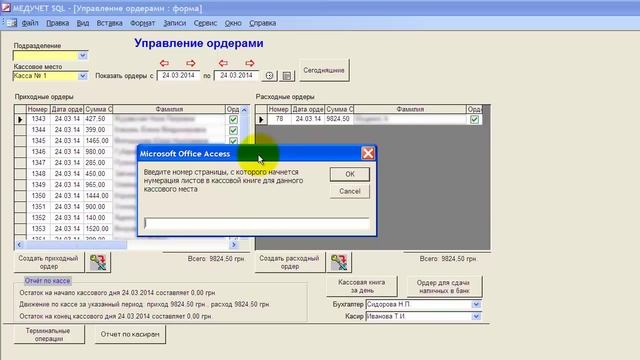Toggle checkbox for incoming order 1344

[233, 130]
